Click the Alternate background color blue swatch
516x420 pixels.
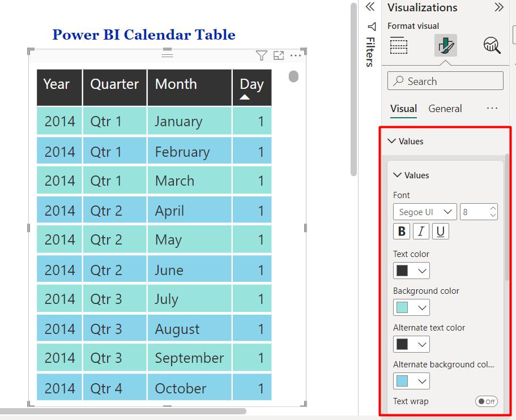[402, 381]
